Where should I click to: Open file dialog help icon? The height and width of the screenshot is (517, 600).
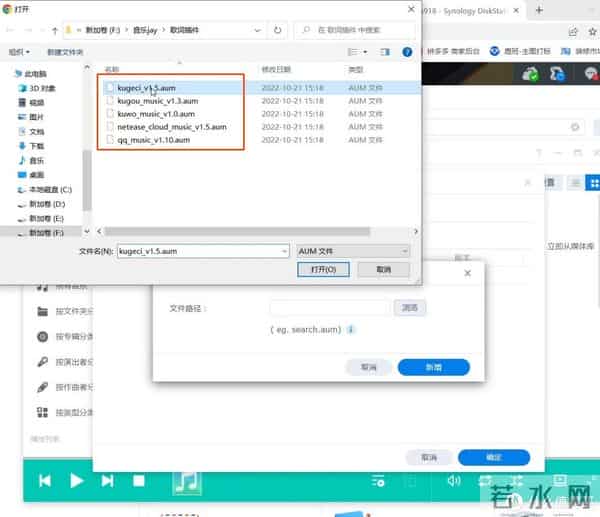click(407, 52)
